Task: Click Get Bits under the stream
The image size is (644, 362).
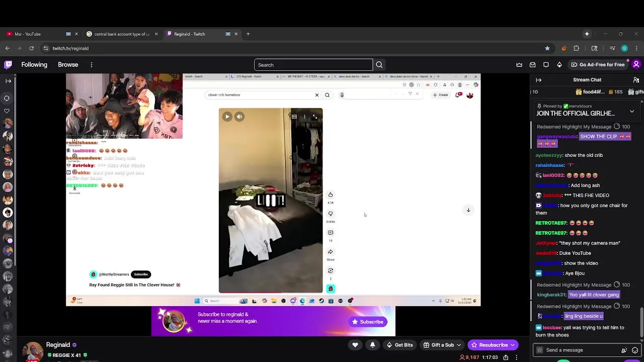Action: click(400, 345)
